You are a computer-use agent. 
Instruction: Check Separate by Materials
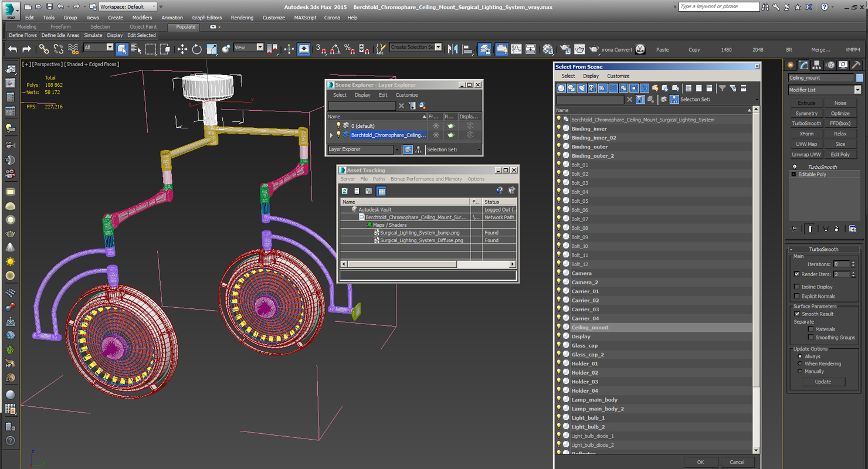(811, 329)
